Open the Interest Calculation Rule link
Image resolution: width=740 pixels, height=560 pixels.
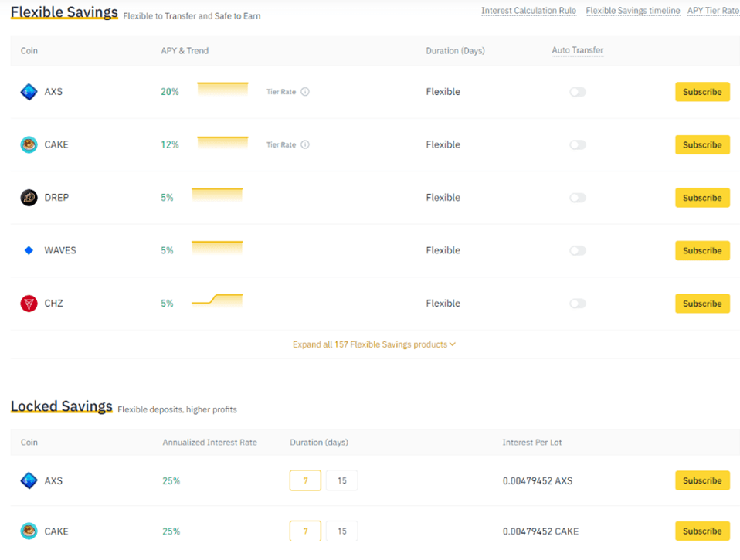(528, 11)
